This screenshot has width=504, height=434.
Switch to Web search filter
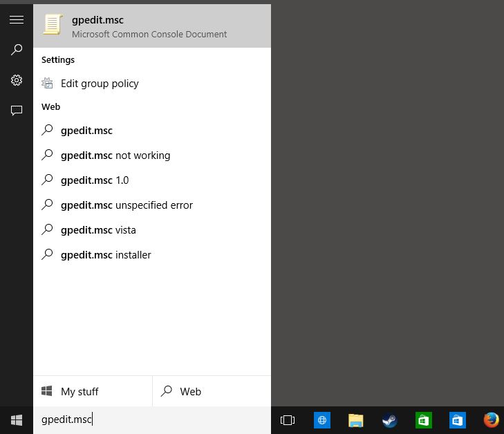[212, 391]
